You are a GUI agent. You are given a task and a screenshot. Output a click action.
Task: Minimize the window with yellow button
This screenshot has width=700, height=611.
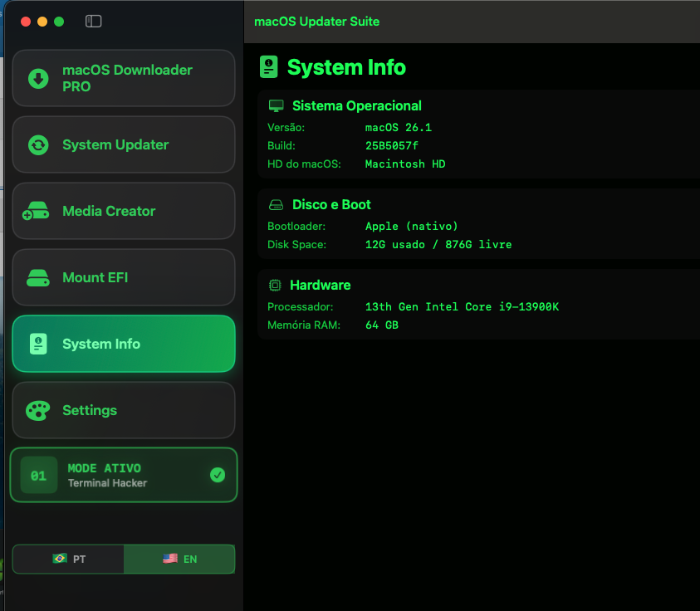[x=42, y=22]
